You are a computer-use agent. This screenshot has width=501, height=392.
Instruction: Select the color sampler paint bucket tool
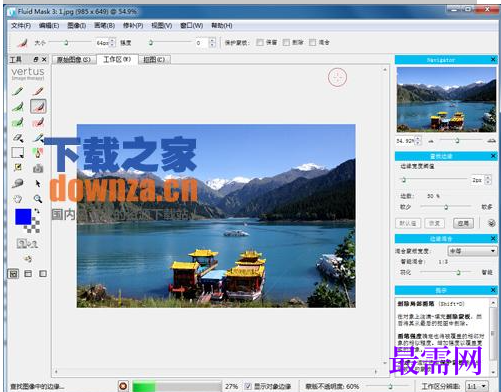(38, 153)
